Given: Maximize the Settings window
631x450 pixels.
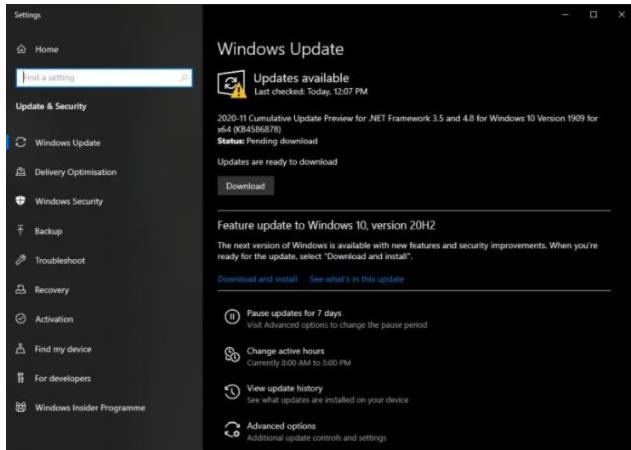Looking at the screenshot, I should [594, 14].
